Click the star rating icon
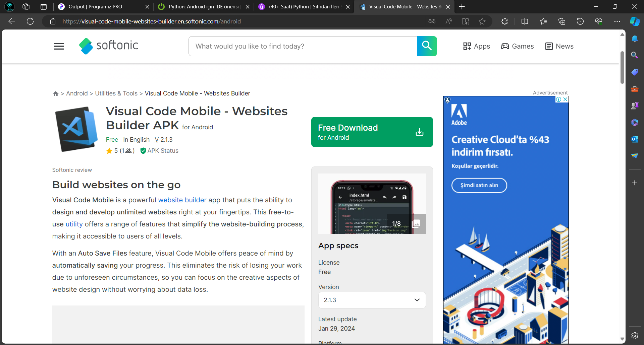The height and width of the screenshot is (345, 644). (x=109, y=151)
